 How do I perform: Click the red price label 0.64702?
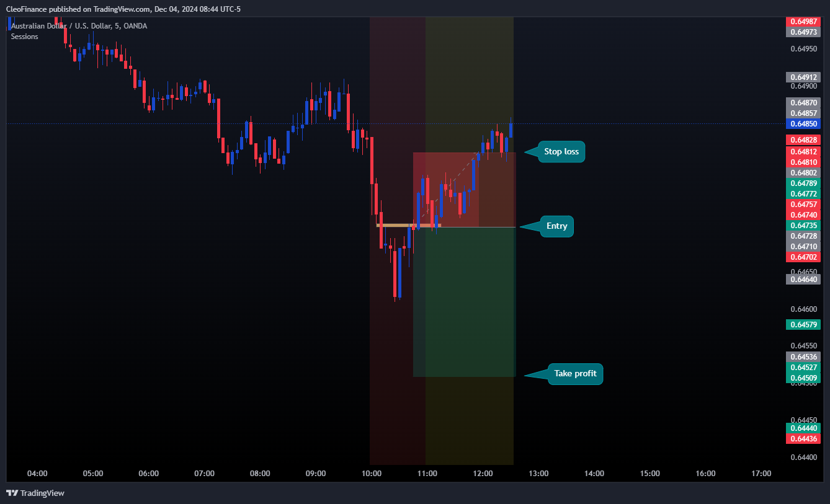tap(803, 257)
